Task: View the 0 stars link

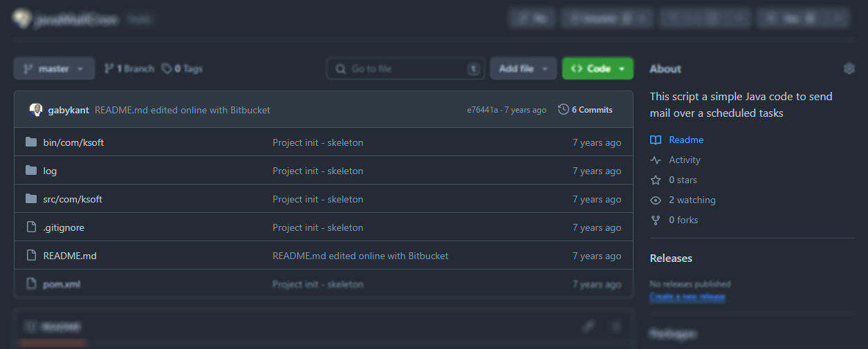Action: click(x=683, y=180)
